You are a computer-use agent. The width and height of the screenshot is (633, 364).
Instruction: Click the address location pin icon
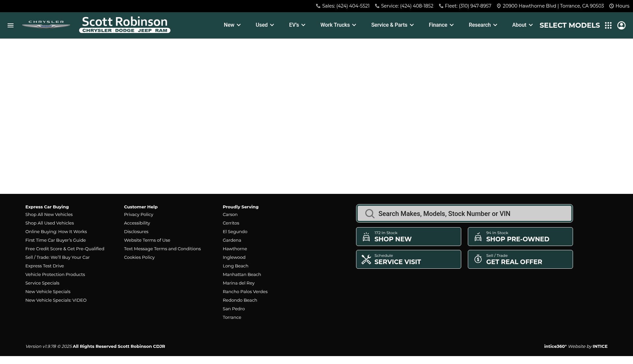click(499, 6)
